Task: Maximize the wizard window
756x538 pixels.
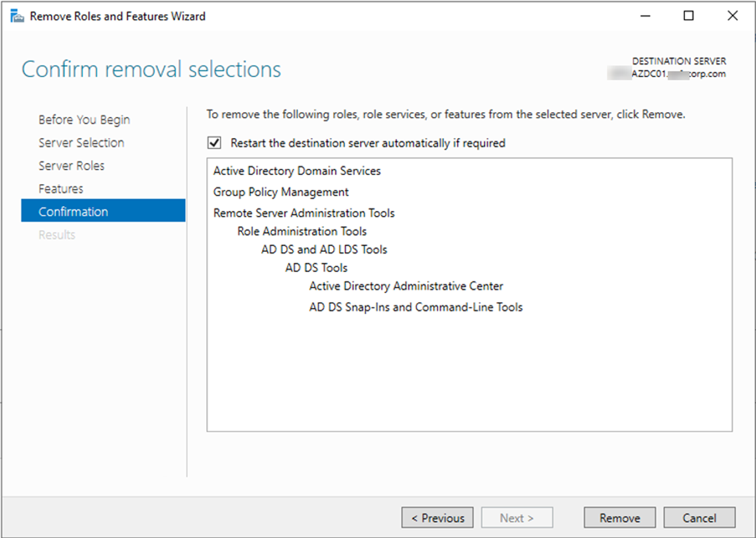Action: tap(689, 16)
